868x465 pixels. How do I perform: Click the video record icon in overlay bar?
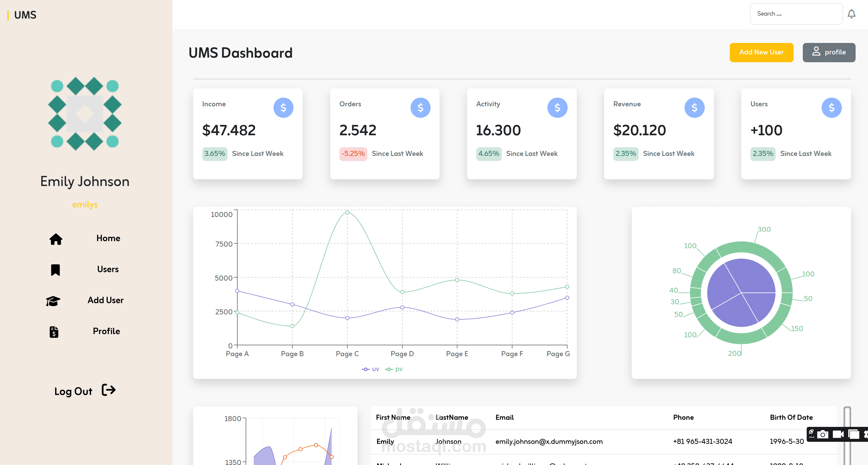pyautogui.click(x=838, y=434)
